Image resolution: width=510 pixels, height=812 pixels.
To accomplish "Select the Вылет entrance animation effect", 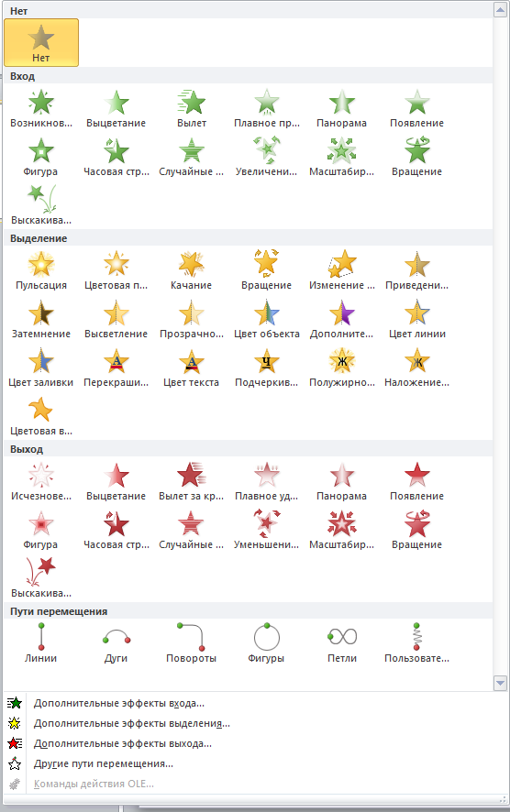I will click(191, 109).
